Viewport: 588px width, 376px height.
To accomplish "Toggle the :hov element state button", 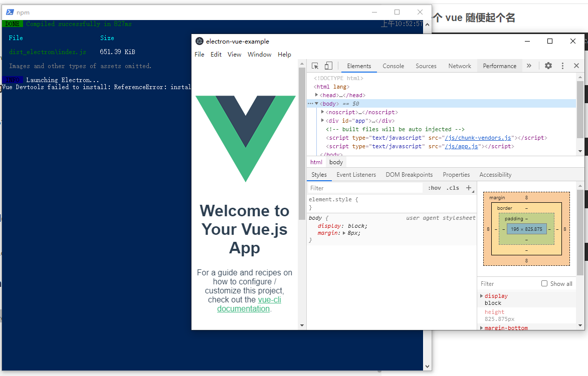I will point(434,188).
